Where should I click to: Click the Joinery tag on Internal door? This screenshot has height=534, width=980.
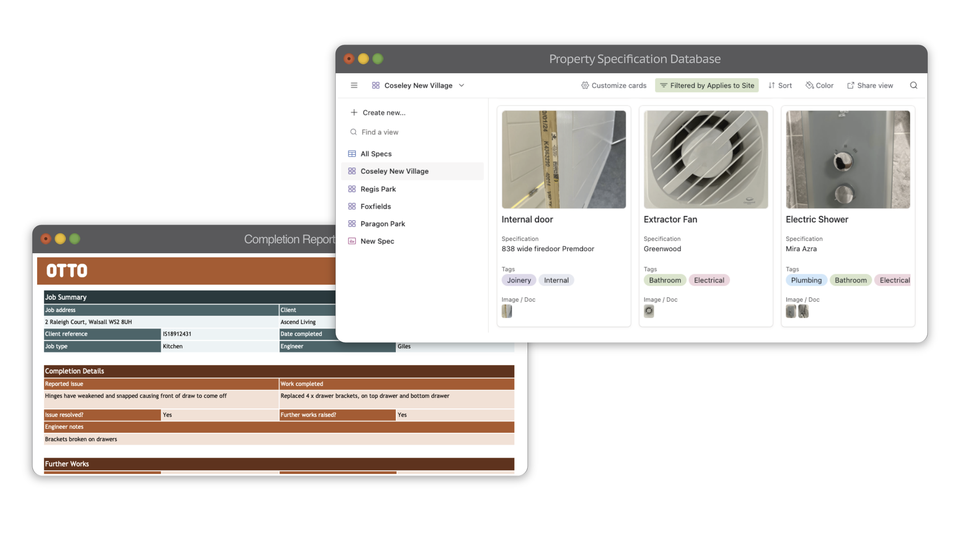tap(519, 280)
